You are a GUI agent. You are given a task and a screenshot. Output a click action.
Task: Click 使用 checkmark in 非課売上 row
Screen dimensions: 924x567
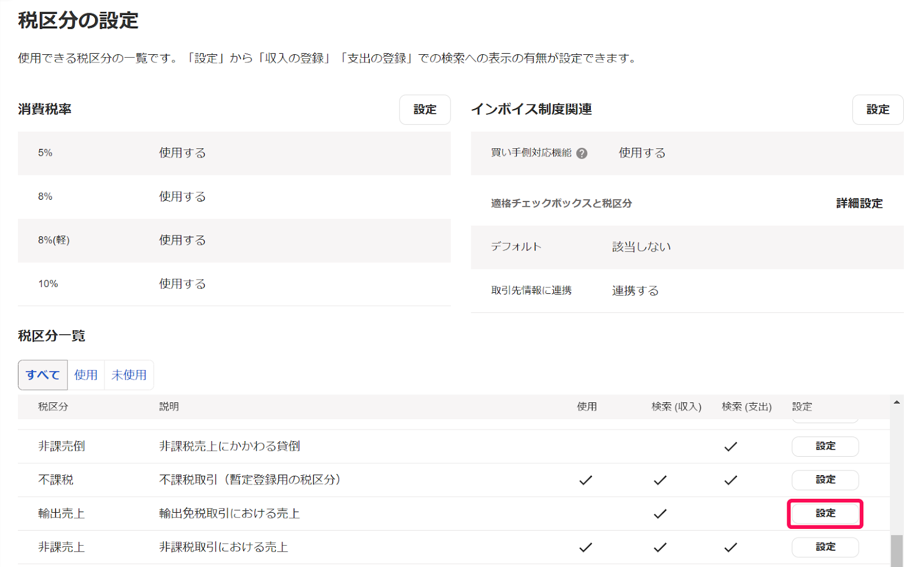tap(586, 547)
